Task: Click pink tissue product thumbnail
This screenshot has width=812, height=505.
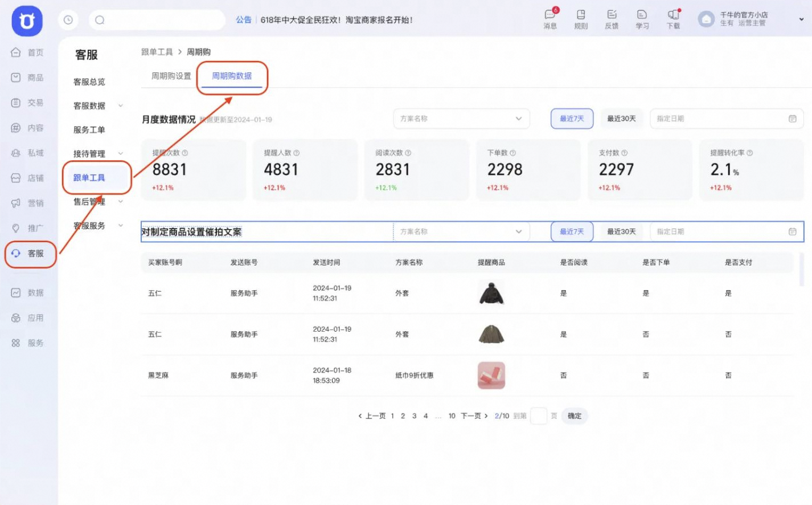Action: point(491,376)
